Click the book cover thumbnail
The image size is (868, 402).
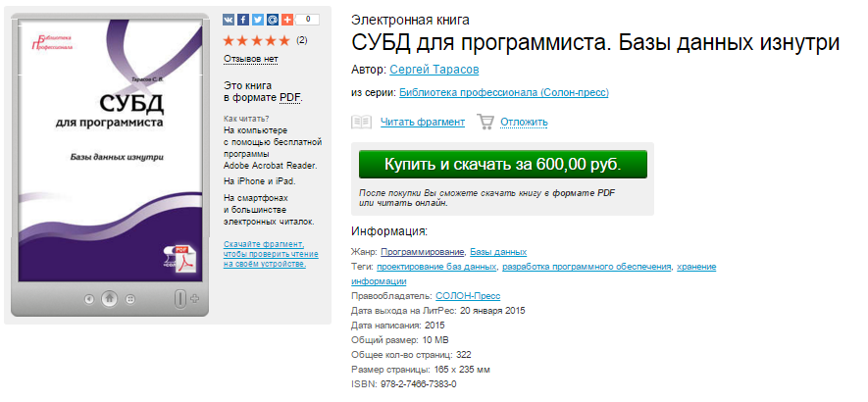click(110, 149)
